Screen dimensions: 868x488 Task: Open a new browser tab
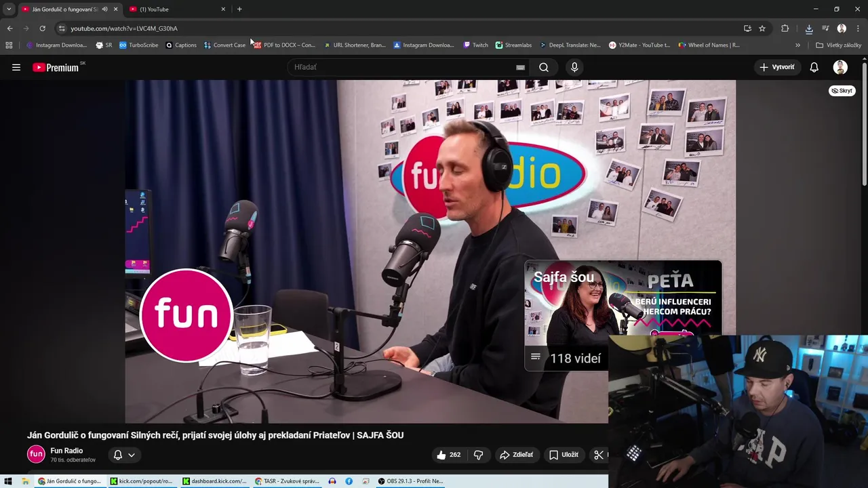tap(239, 9)
